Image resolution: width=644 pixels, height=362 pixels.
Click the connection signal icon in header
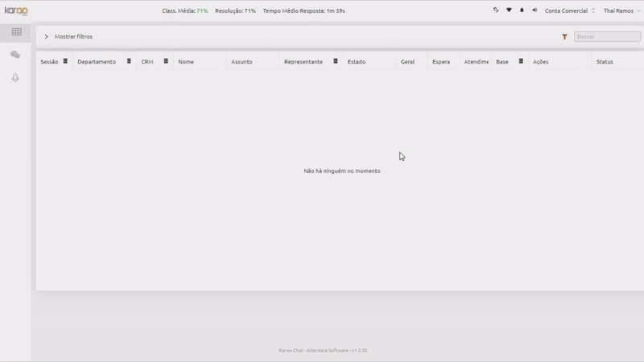pyautogui.click(x=509, y=10)
